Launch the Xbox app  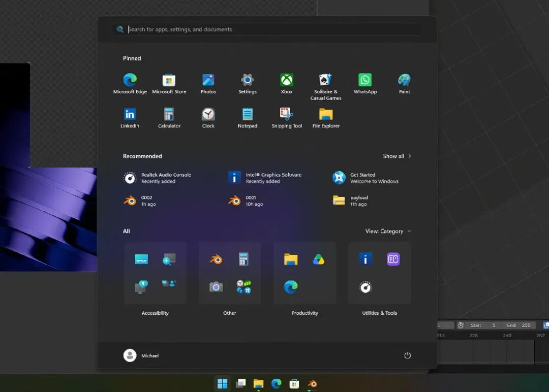tap(286, 84)
